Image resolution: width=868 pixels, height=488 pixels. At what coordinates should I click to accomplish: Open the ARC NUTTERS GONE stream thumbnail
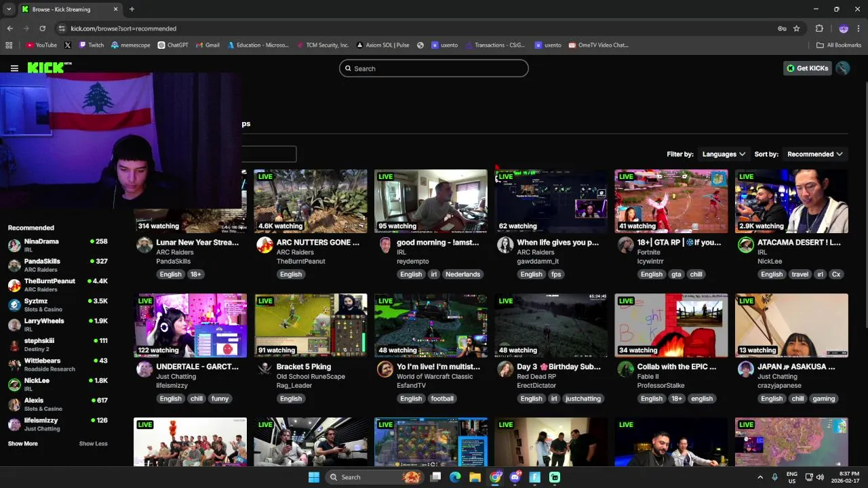(311, 201)
